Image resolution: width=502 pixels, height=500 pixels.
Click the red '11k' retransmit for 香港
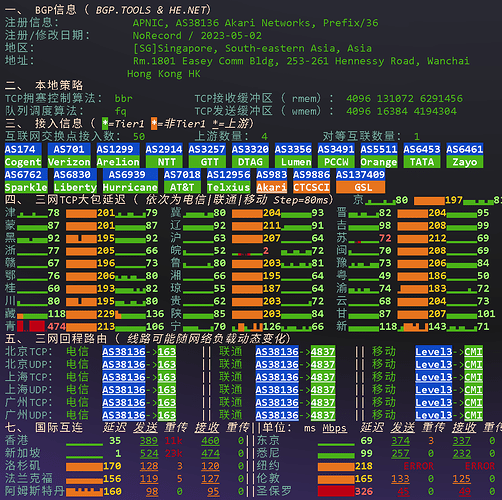(173, 441)
